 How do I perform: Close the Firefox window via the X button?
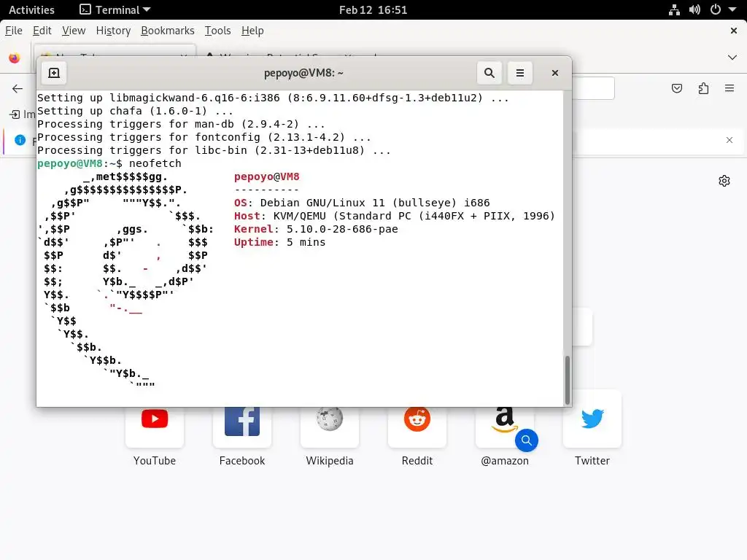734,31
